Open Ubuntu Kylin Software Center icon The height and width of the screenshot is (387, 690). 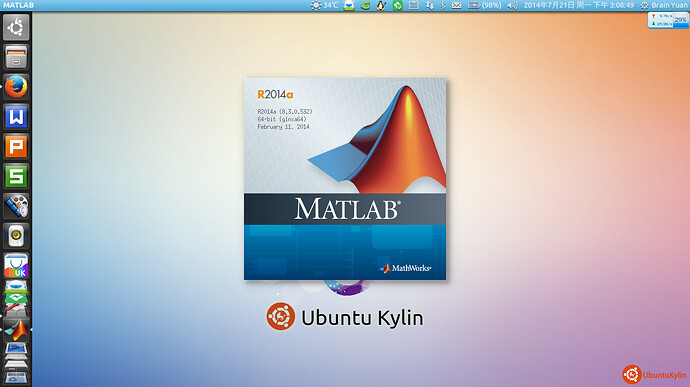[x=16, y=265]
